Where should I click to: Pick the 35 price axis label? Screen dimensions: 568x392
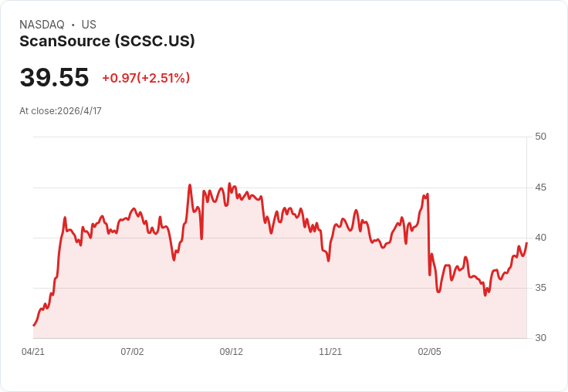[x=540, y=288]
